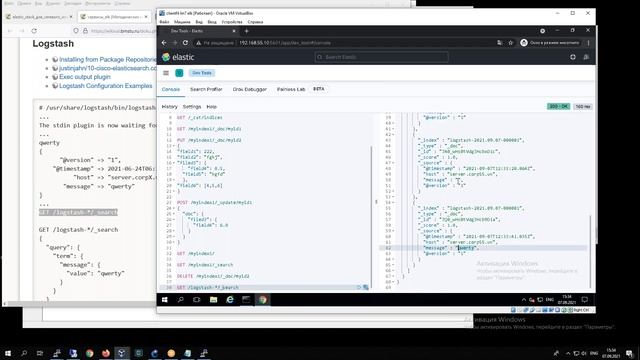Screen dimensions: 640x360
Task: Open the VM notification center icon
Action: click(x=584, y=300)
